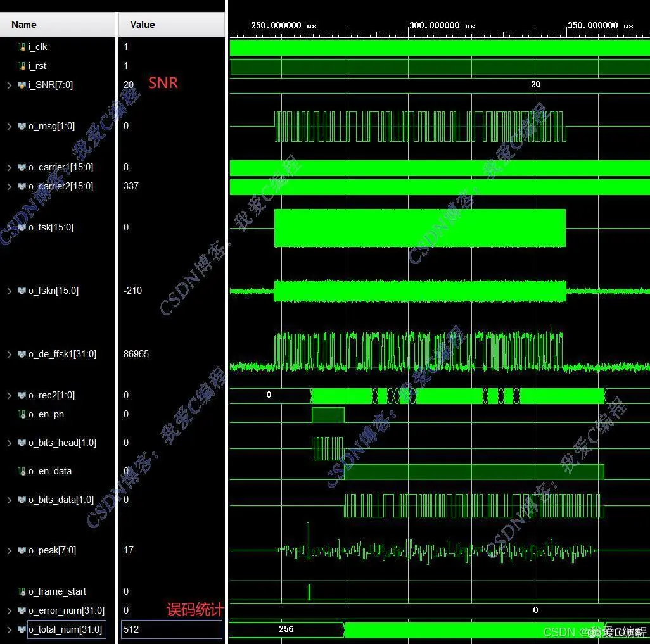Select the o_en_data signal name
Image resolution: width=650 pixels, height=644 pixels.
tap(50, 472)
